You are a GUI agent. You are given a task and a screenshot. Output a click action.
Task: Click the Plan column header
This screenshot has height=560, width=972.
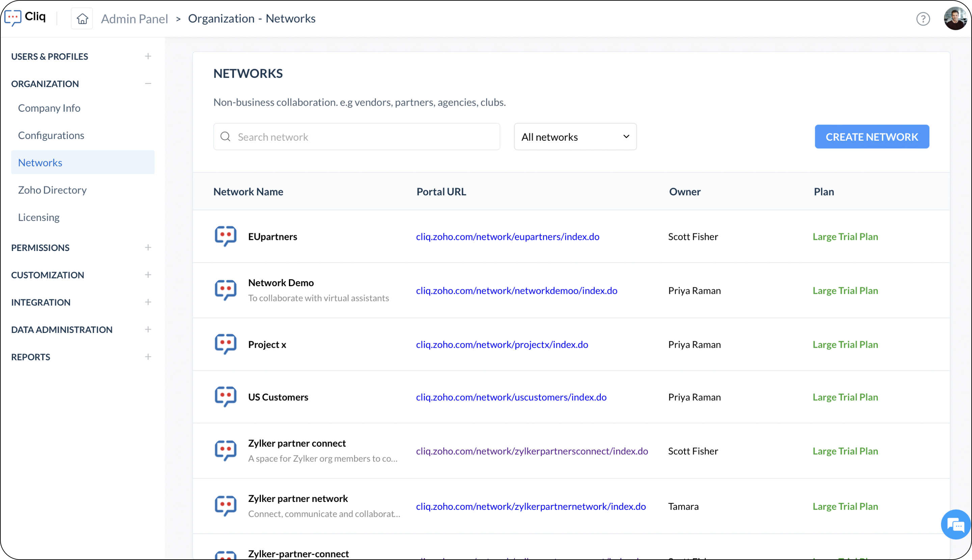pos(823,192)
